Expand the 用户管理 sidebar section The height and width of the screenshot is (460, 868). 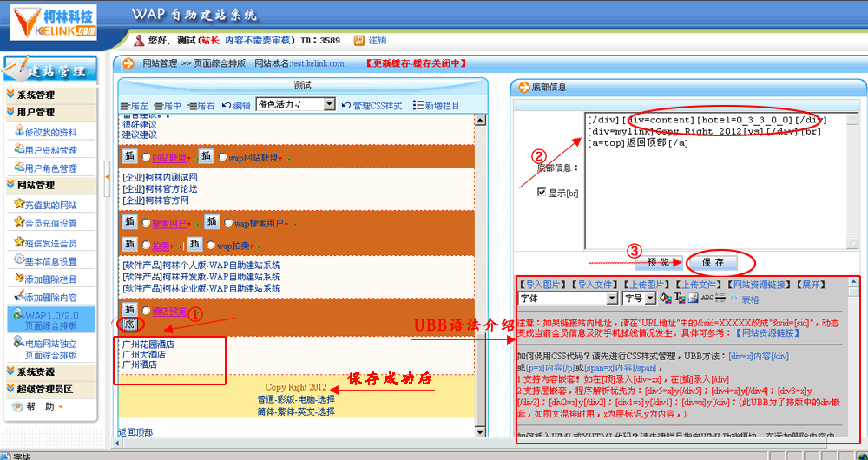click(x=49, y=112)
